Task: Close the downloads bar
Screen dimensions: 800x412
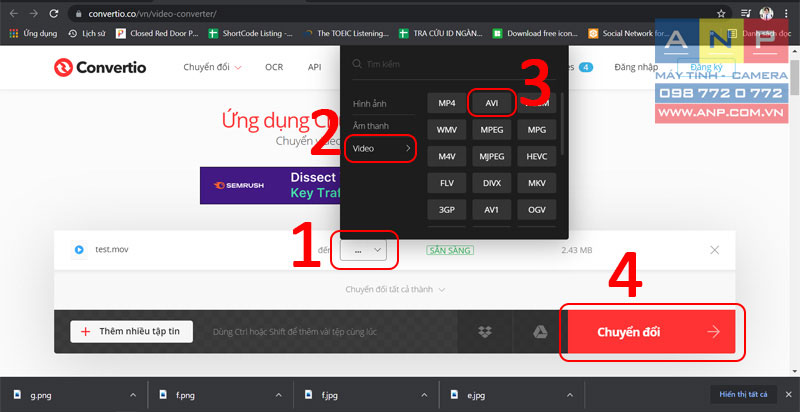Action: [x=788, y=395]
